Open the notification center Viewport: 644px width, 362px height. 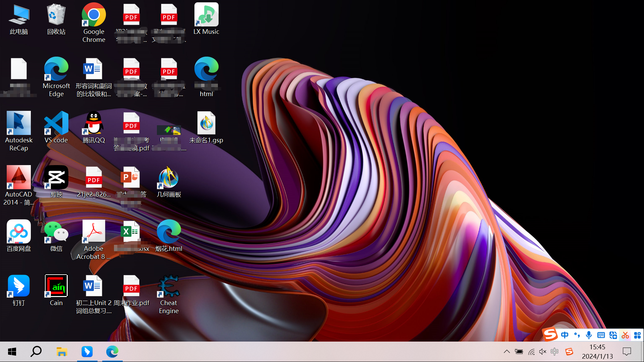pos(627,352)
